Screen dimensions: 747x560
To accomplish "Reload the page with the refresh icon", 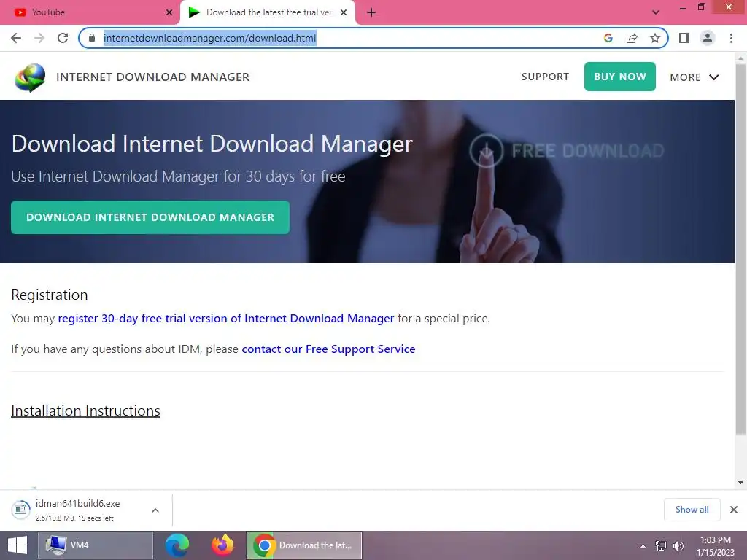I will (x=63, y=38).
